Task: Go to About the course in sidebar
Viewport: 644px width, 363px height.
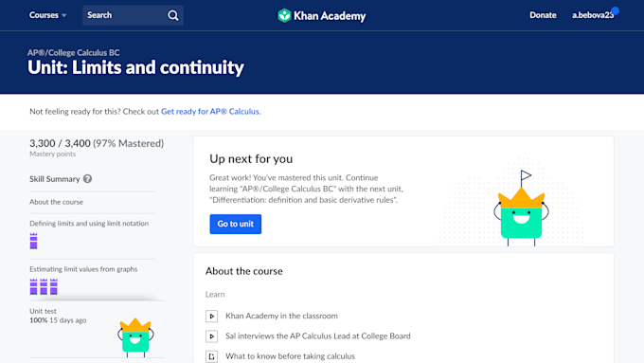Action: point(56,202)
